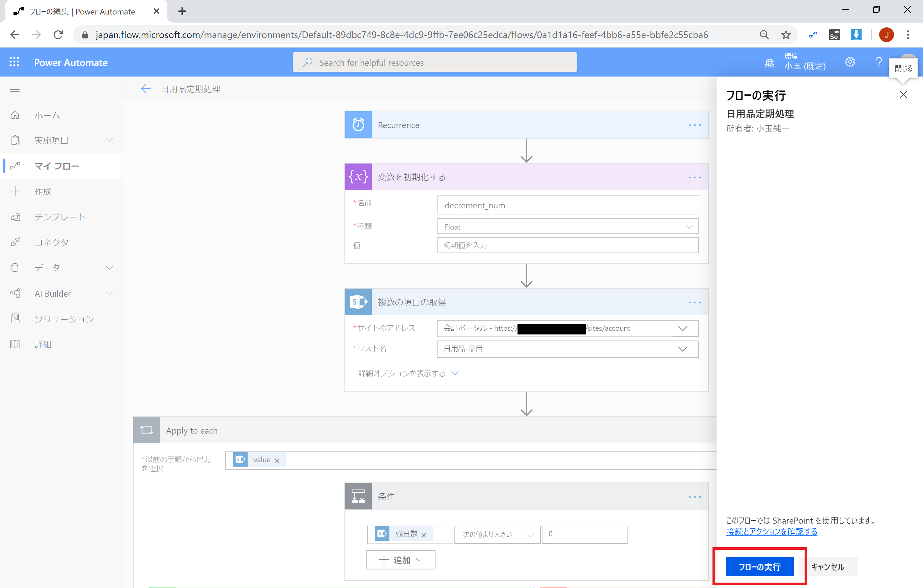The width and height of the screenshot is (923, 588).
Task: Click the Recurrence trigger clock icon
Action: pyautogui.click(x=358, y=125)
